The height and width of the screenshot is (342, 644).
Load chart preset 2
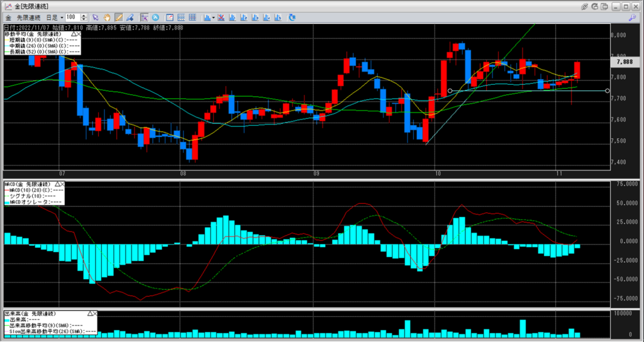pyautogui.click(x=244, y=17)
